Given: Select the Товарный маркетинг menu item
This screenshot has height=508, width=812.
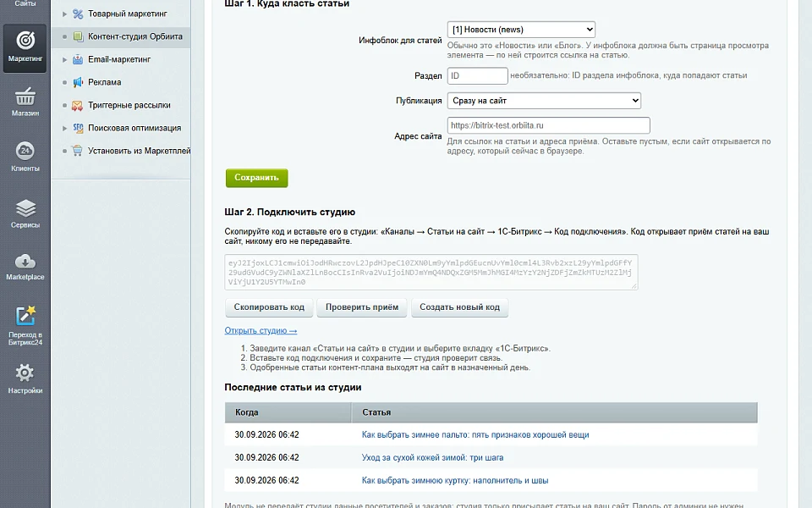Looking at the screenshot, I should click(128, 14).
